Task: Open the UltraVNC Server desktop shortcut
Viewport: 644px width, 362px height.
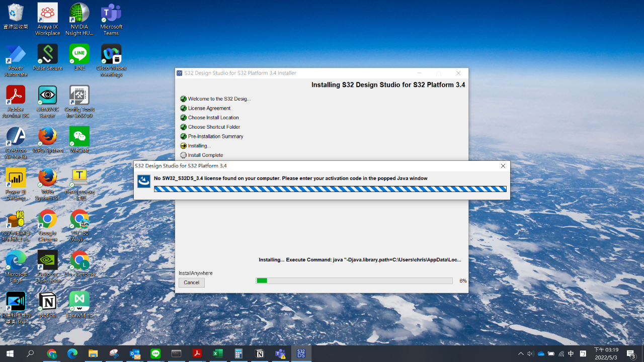Action: click(47, 102)
